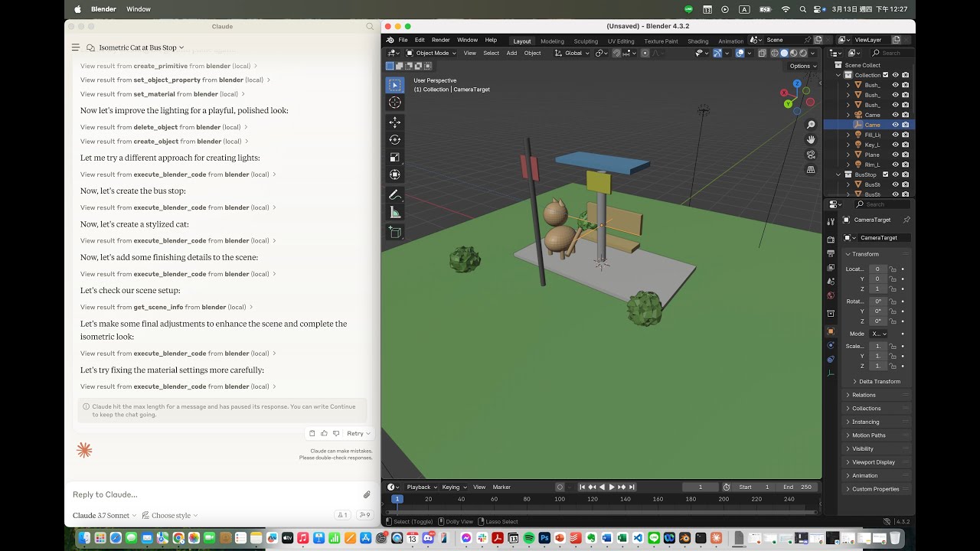This screenshot has height=551, width=980.
Task: Toggle the BusStop collection checkbox in outliner
Action: (886, 174)
